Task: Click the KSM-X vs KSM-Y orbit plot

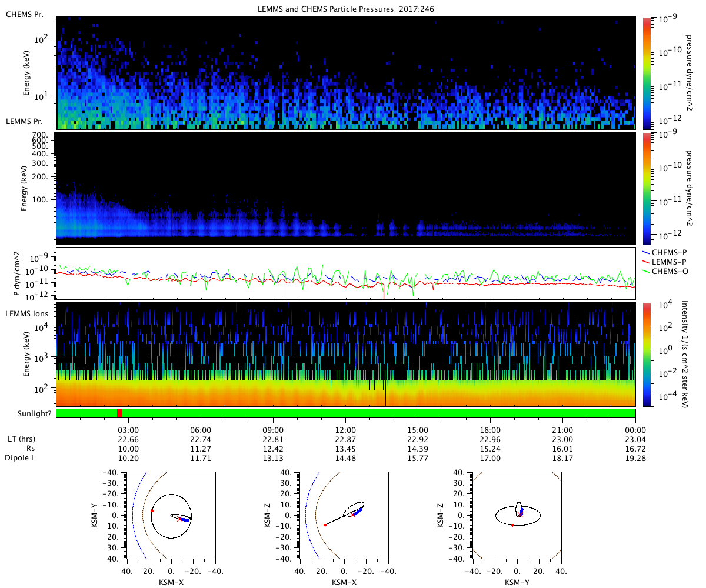Action: 170,516
